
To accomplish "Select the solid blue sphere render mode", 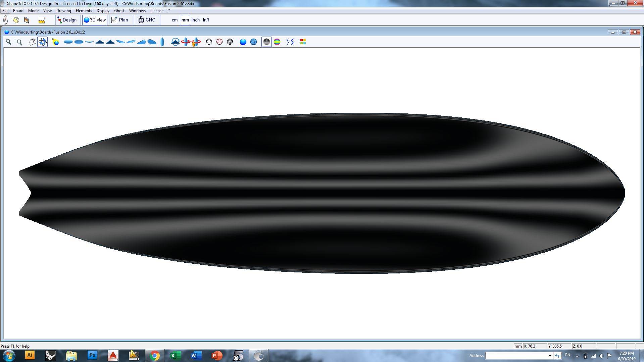I will [243, 42].
